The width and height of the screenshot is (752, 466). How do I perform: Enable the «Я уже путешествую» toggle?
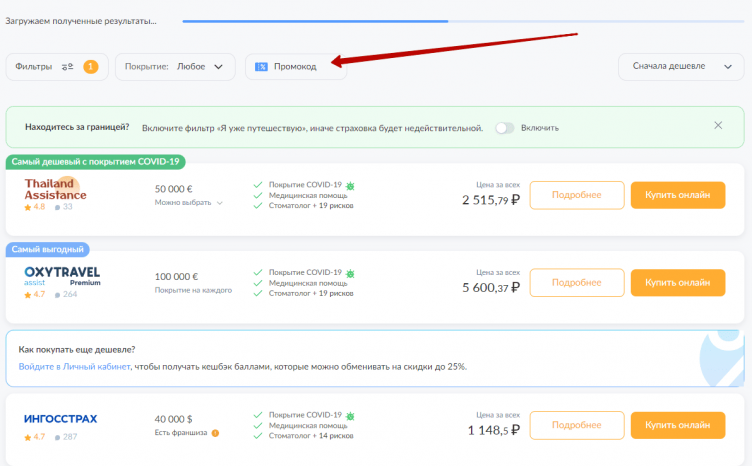506,128
